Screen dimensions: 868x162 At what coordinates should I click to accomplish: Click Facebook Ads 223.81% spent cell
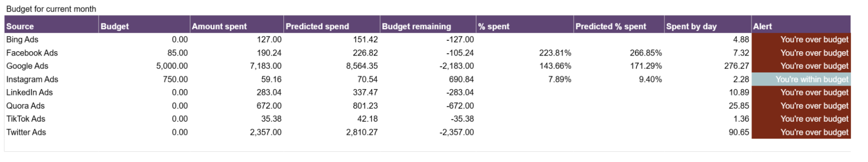pos(555,53)
